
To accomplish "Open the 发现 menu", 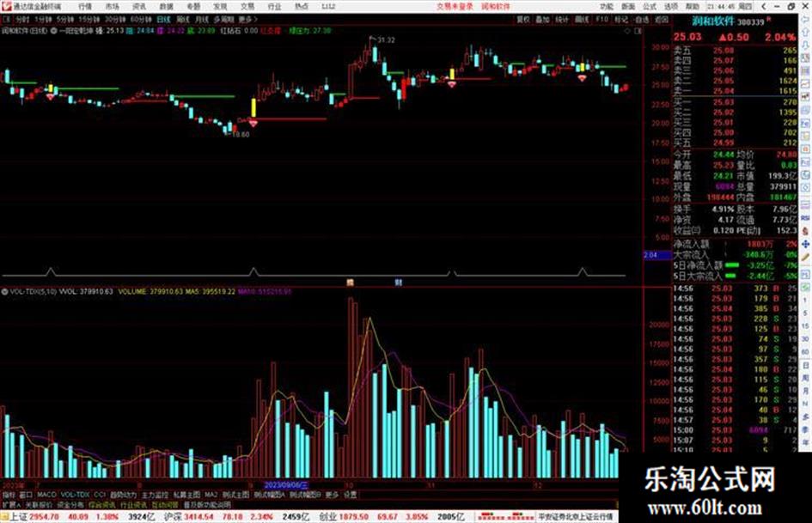I will click(x=220, y=7).
